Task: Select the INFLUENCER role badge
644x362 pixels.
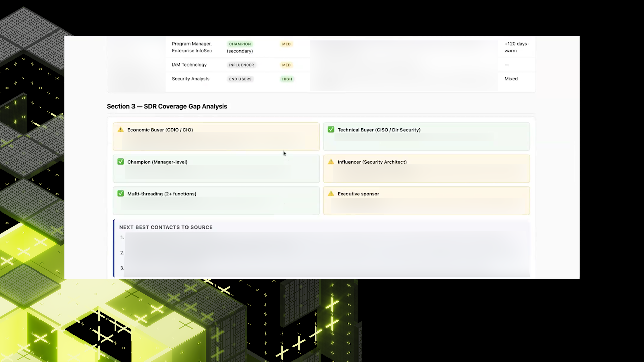Action: (x=241, y=65)
